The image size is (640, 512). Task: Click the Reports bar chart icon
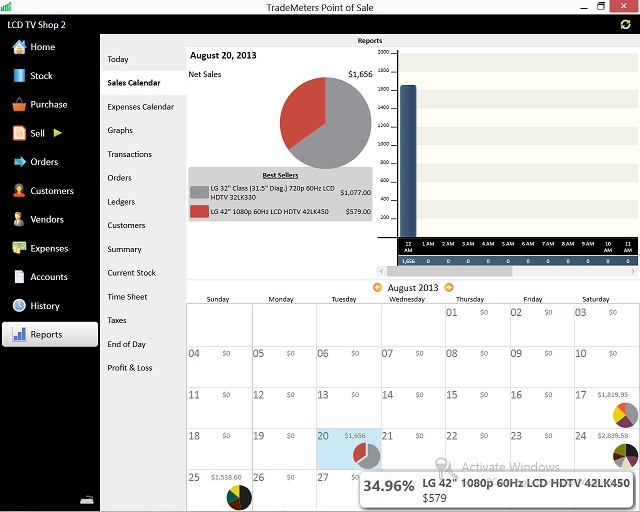coord(19,334)
